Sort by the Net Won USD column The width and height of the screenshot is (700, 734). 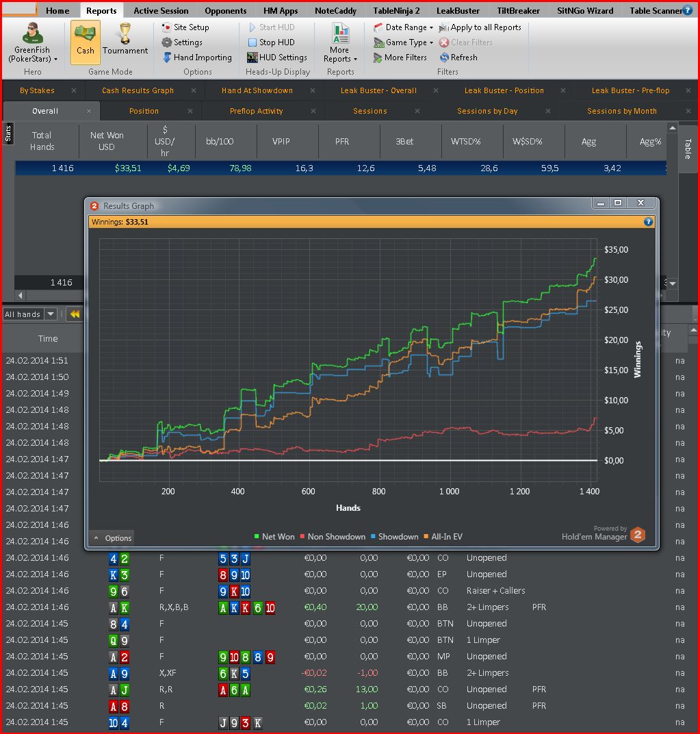pos(107,141)
